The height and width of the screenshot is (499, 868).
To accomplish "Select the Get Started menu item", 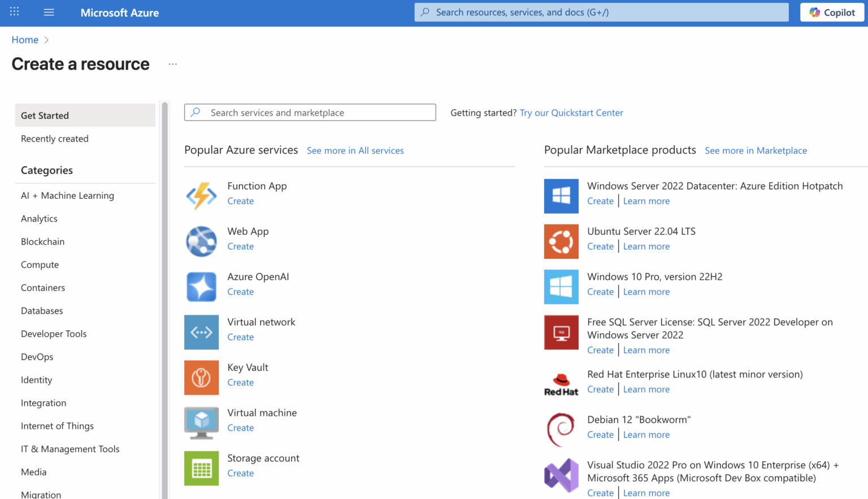I will [85, 115].
